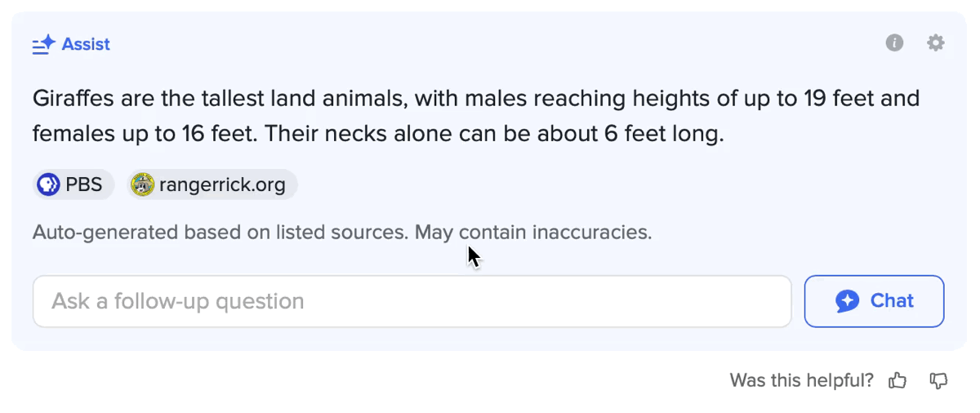980x413 pixels.
Task: Start a conversation with the Chat button
Action: tap(875, 301)
